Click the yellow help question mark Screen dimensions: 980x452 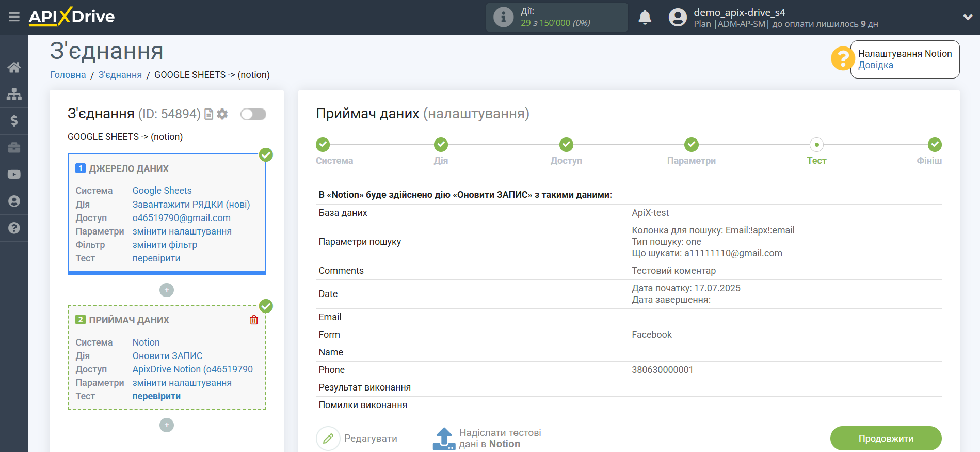[842, 58]
